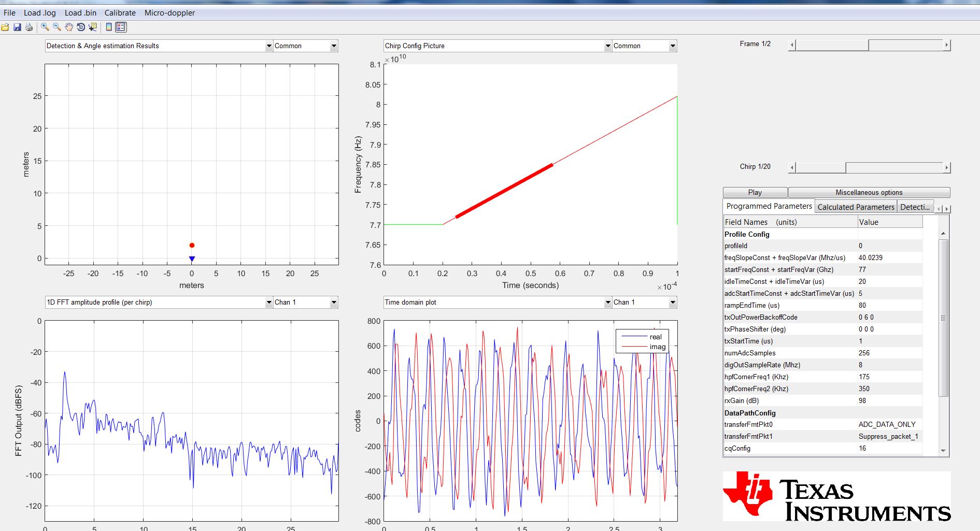Select the 'digOutSampleRate (Mhz)' field cell
Viewport: 980px width, 531px height.
coord(790,365)
